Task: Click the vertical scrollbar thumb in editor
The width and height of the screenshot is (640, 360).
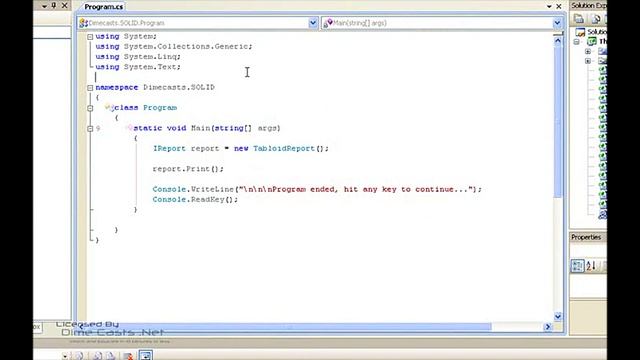Action: click(x=558, y=122)
